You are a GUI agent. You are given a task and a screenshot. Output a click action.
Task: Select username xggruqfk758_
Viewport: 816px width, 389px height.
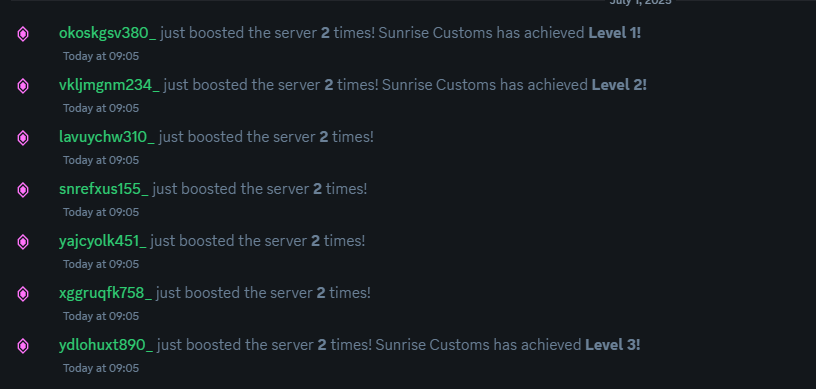pos(106,293)
